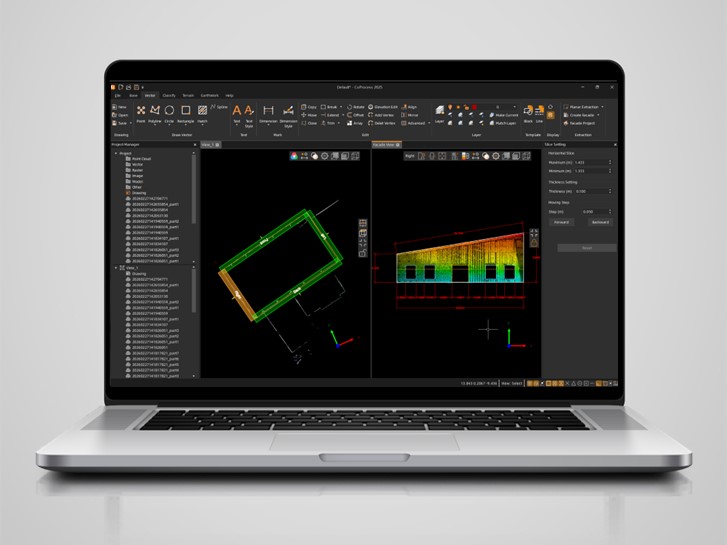
Task: Click the Mirror tool
Action: click(410, 115)
